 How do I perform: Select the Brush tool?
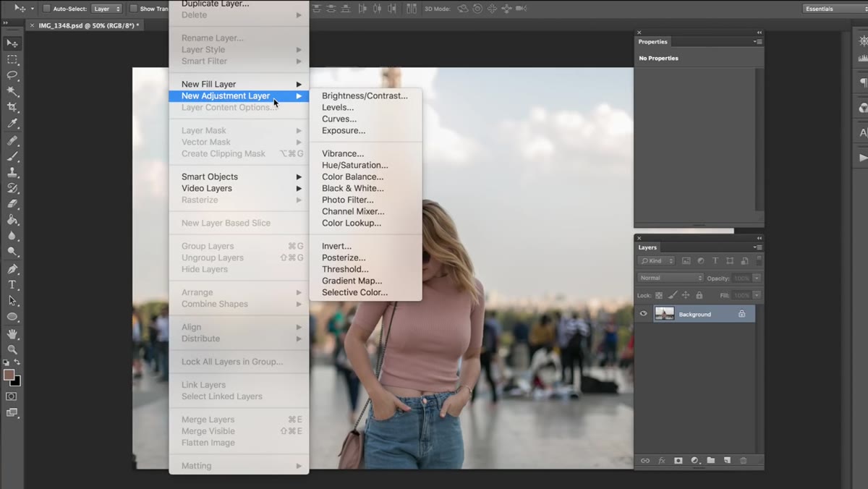[x=12, y=156]
